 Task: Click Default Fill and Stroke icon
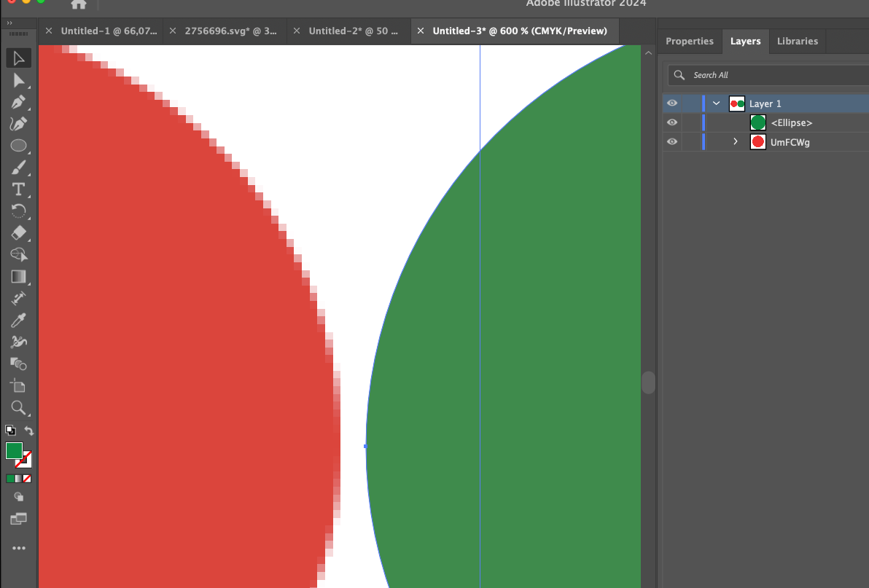tap(10, 430)
